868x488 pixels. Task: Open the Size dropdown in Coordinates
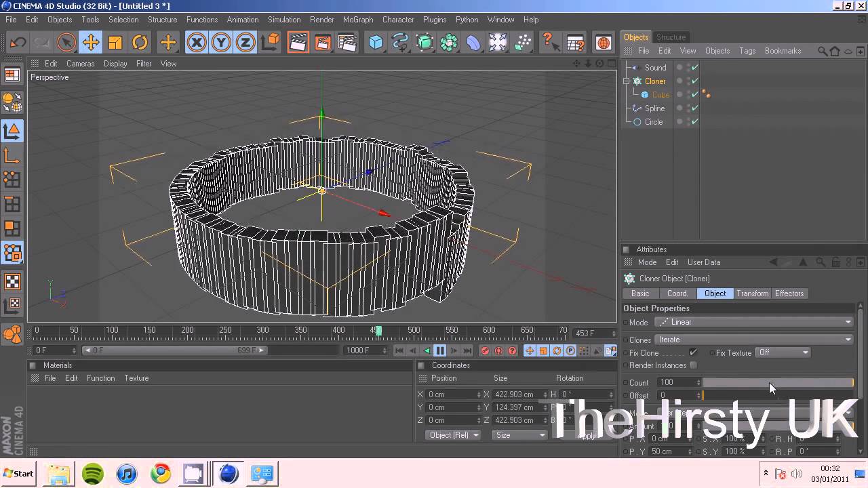tap(519, 435)
